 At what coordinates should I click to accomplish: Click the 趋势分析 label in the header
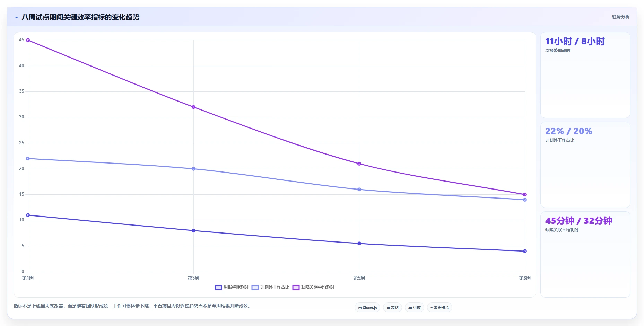tap(620, 17)
